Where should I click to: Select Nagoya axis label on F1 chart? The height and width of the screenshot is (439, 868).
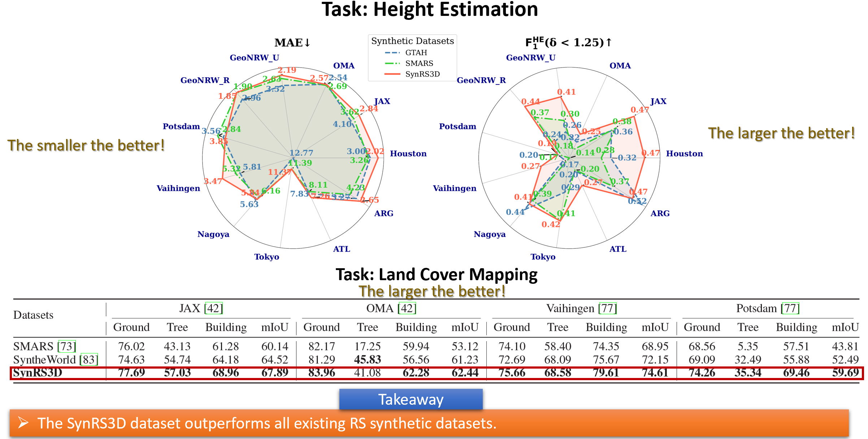coord(490,234)
